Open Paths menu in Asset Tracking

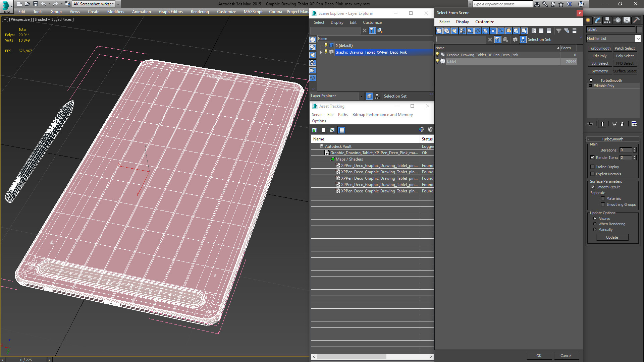(343, 115)
